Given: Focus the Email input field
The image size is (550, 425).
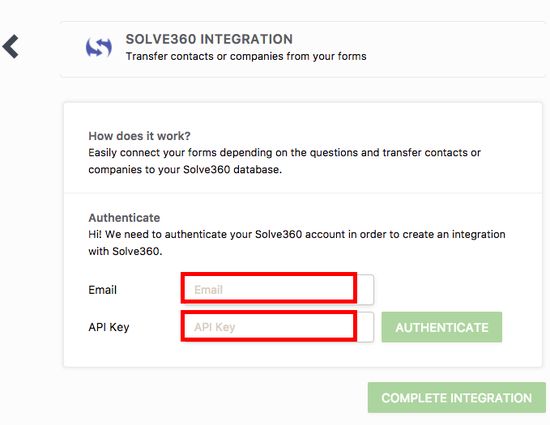Looking at the screenshot, I should 277,290.
